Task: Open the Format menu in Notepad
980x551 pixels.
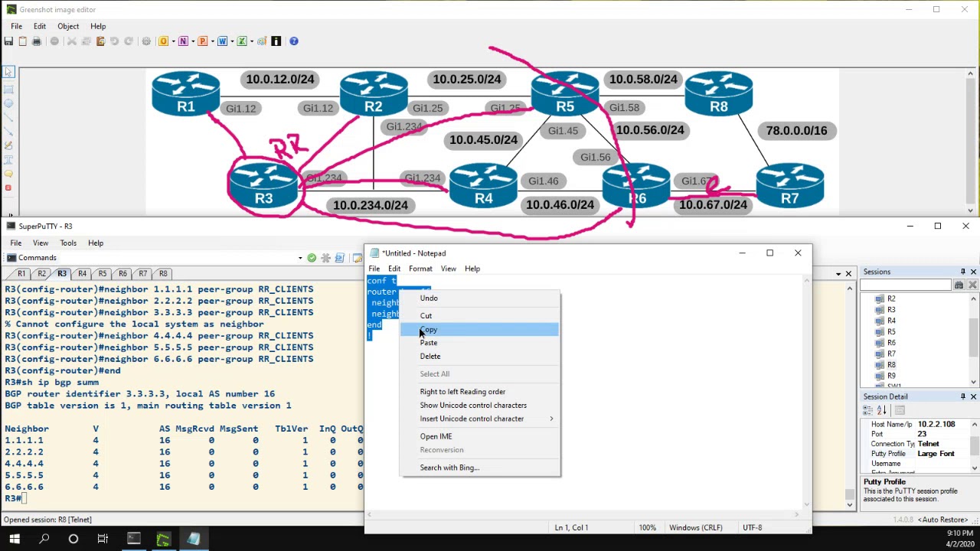Action: point(420,269)
